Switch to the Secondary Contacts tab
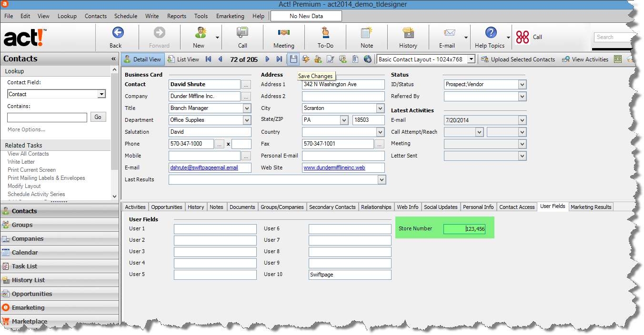This screenshot has height=335, width=644. click(x=332, y=207)
